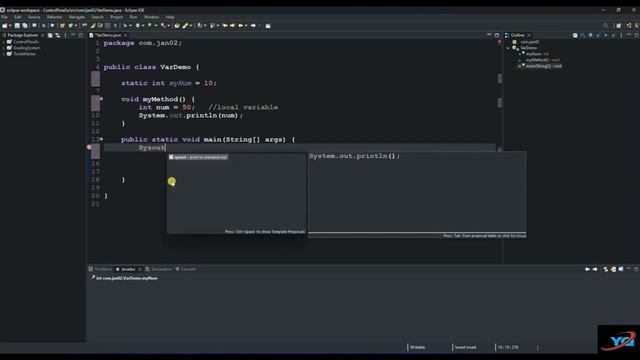Select myMethod() : void in Outline

coord(542,60)
